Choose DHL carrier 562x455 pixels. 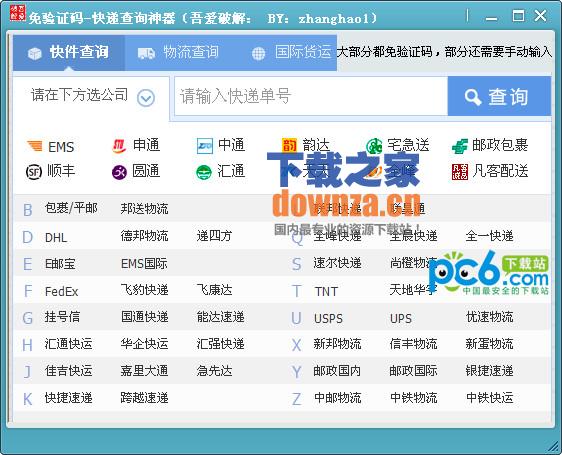pyautogui.click(x=56, y=237)
